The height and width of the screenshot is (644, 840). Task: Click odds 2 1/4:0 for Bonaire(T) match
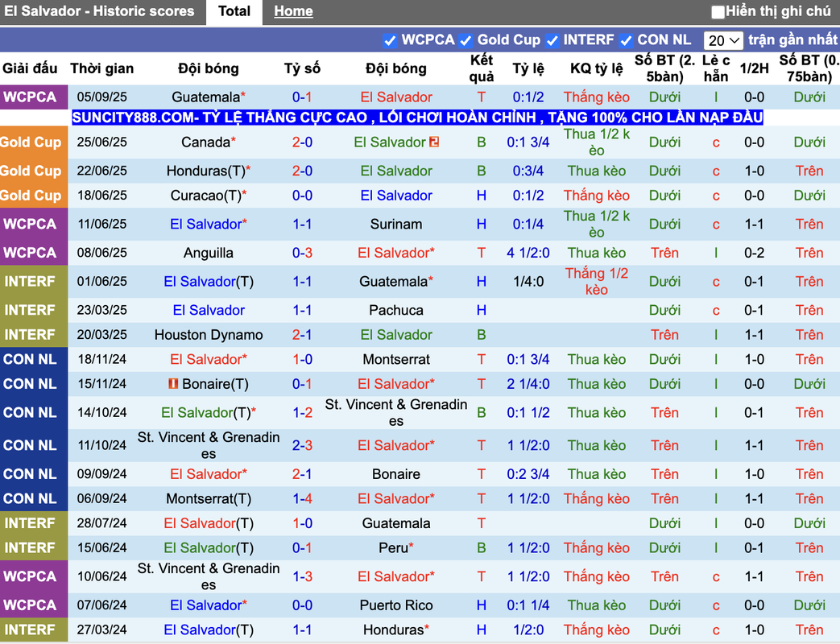click(x=528, y=384)
